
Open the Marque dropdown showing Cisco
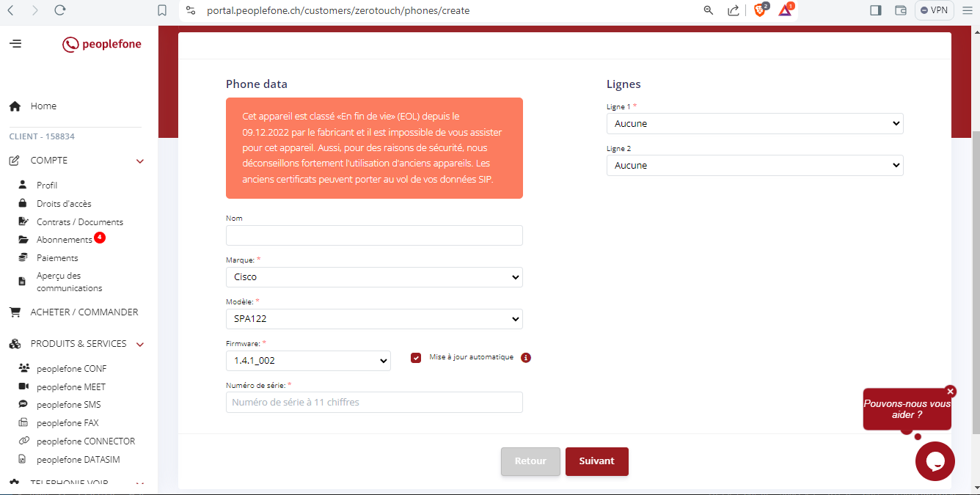click(x=374, y=277)
